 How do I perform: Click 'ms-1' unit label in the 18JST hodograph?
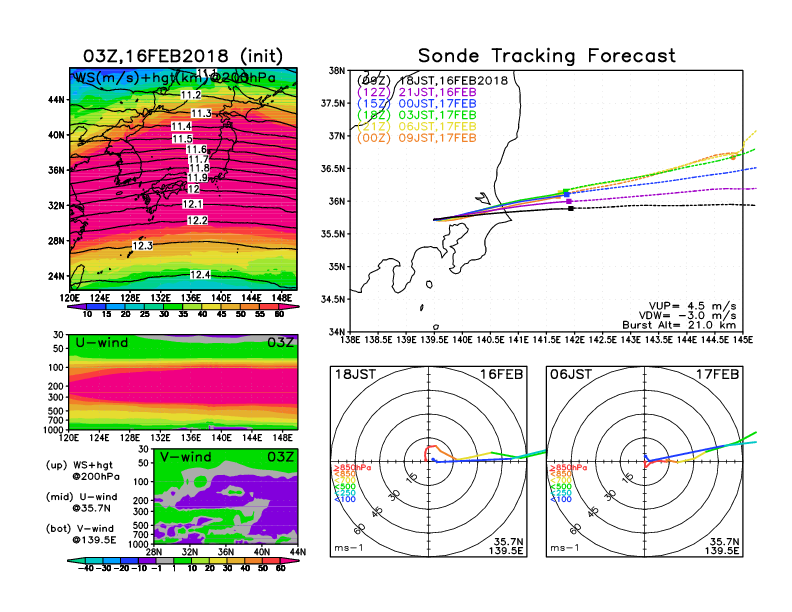(349, 548)
